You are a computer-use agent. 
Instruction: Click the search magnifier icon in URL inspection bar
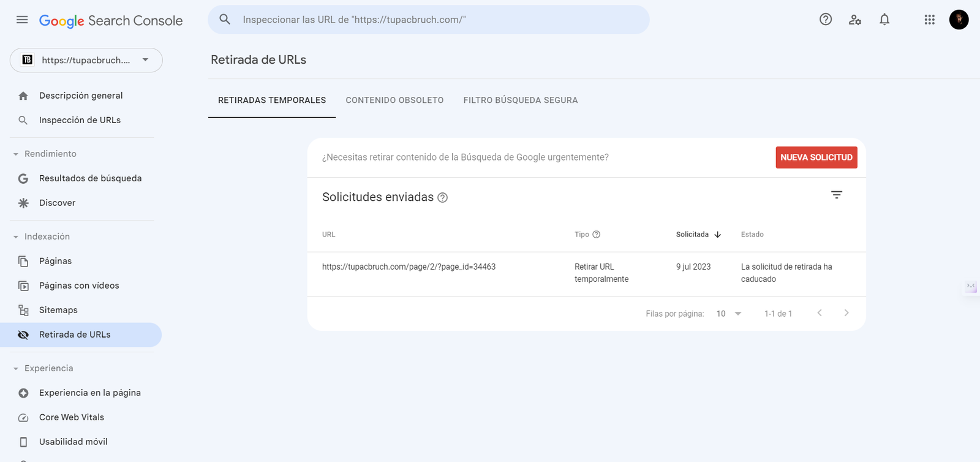225,20
